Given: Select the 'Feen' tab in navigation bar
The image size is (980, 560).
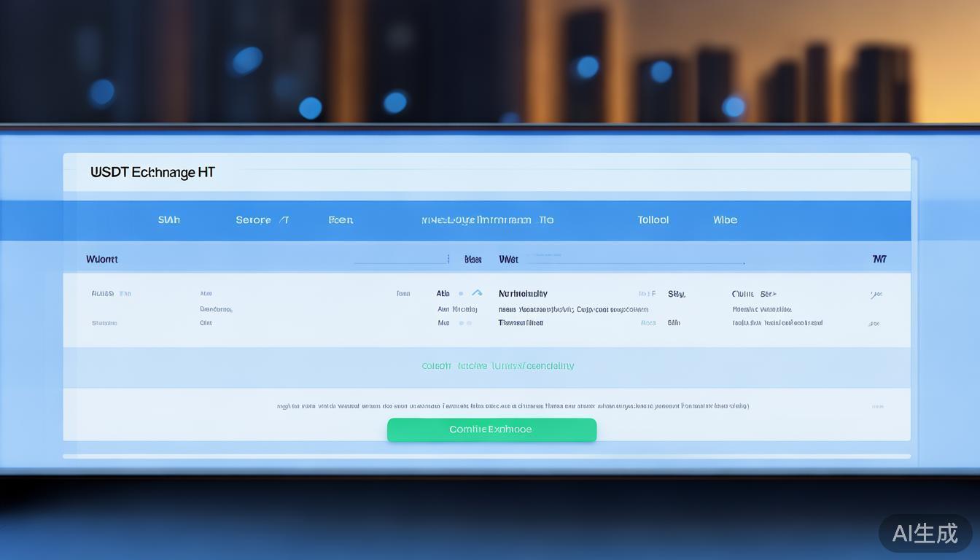Looking at the screenshot, I should click(x=341, y=219).
